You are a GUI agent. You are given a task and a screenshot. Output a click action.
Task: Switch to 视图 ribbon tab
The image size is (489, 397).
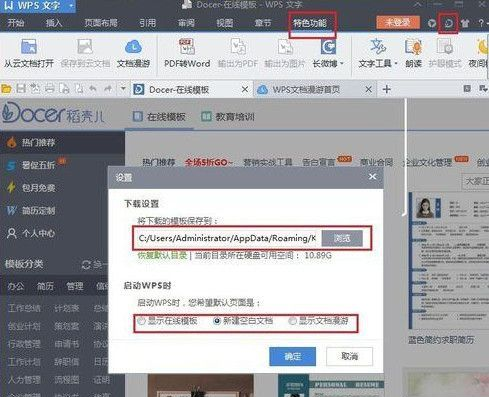tap(224, 23)
